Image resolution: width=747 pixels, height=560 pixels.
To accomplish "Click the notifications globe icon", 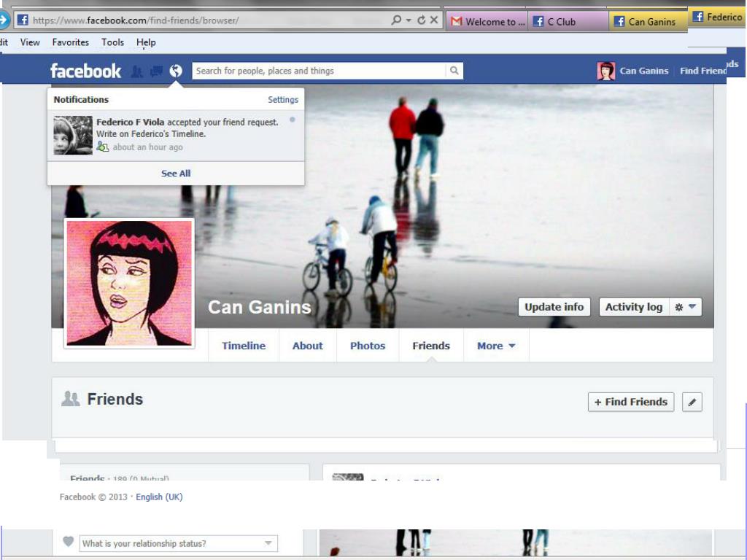I will click(176, 71).
